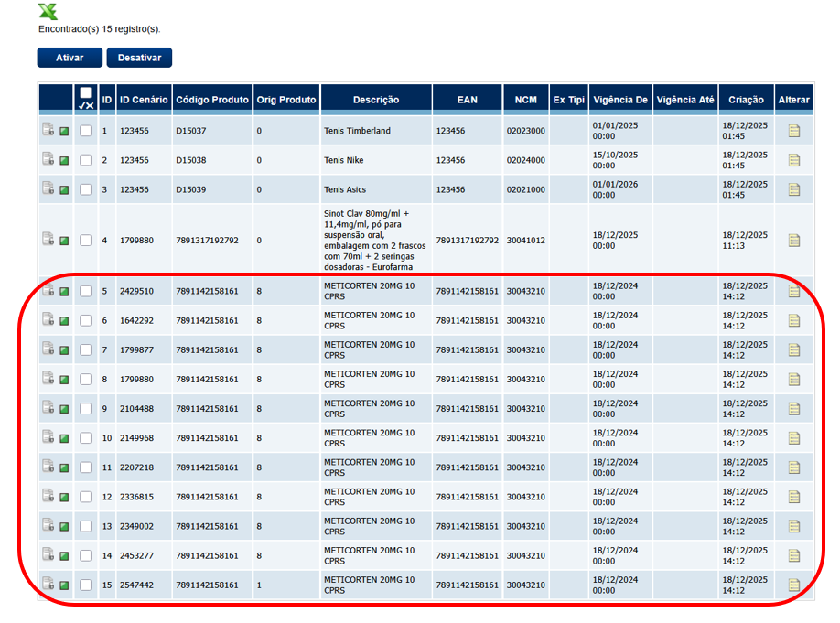Select scenario ID 2104488
The height and width of the screenshot is (623, 840).
[x=136, y=409]
